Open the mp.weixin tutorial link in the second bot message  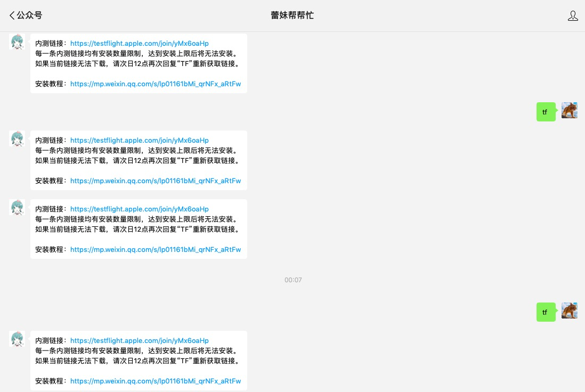point(155,181)
